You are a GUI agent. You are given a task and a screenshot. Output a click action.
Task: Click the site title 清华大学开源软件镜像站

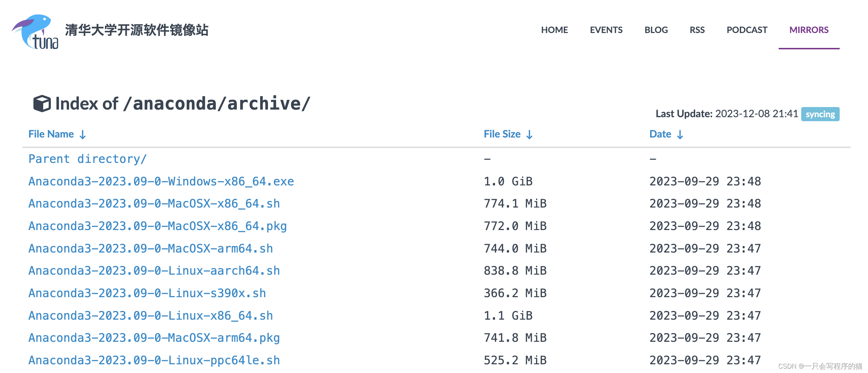[137, 30]
